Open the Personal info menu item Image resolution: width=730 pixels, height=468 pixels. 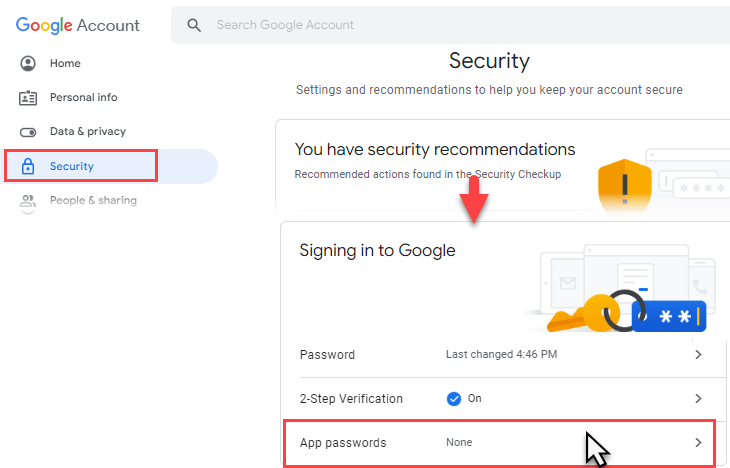click(x=83, y=98)
